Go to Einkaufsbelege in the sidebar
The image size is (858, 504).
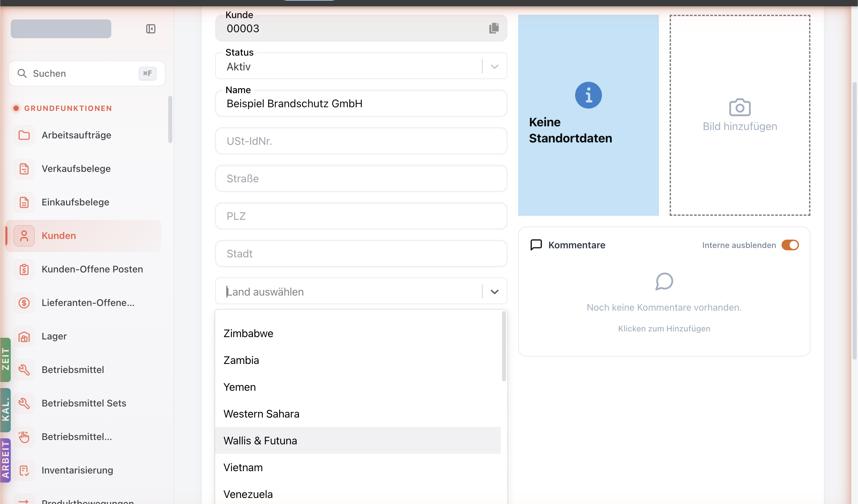(83, 202)
